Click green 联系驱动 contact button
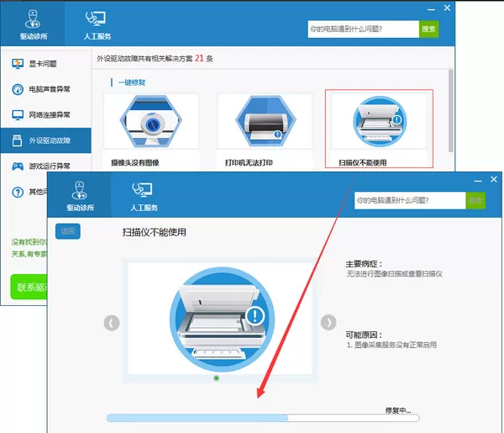The height and width of the screenshot is (433, 504). point(29,287)
